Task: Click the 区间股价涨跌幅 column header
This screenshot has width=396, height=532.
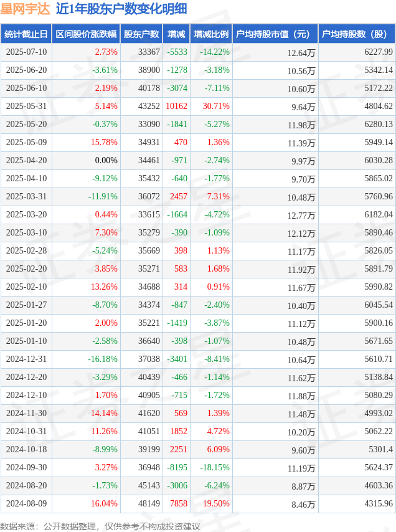Action: pos(86,34)
